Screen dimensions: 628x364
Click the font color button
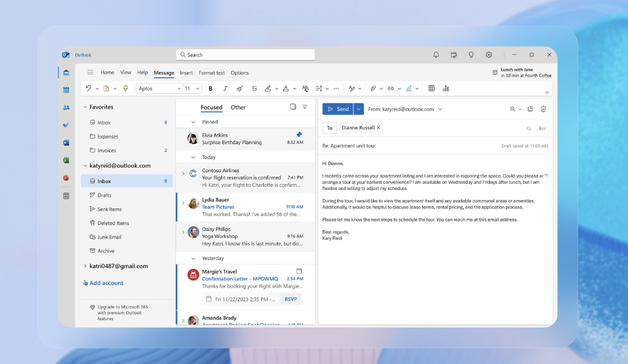[285, 89]
